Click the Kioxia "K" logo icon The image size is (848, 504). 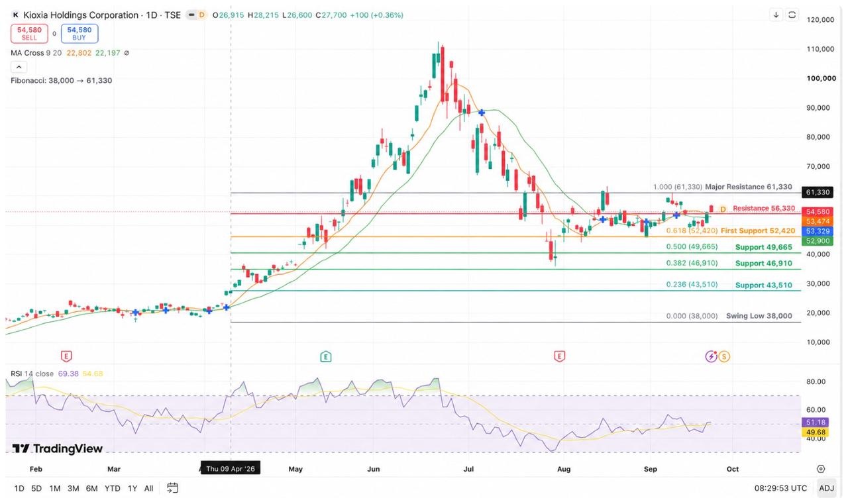coord(16,15)
